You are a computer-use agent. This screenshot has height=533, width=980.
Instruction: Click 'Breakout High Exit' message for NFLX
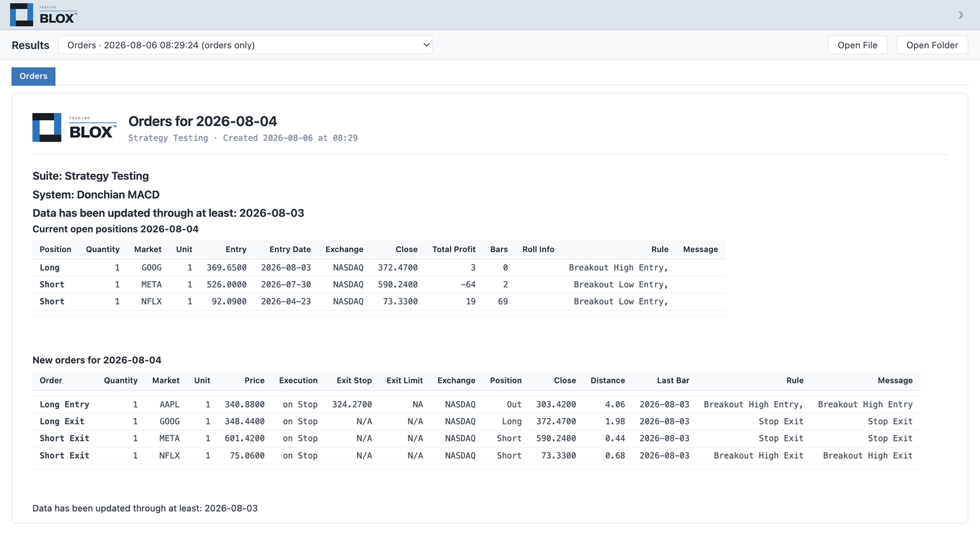pyautogui.click(x=868, y=456)
